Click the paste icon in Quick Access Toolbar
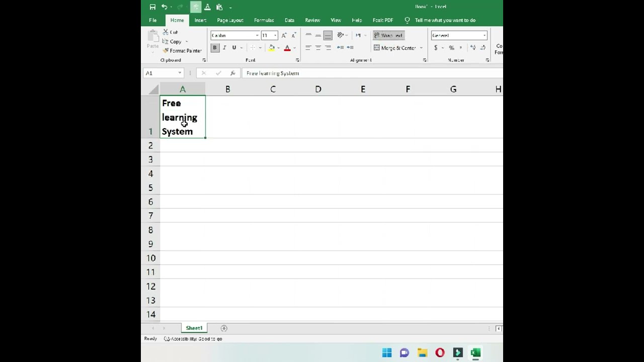This screenshot has height=362, width=644. (x=219, y=7)
